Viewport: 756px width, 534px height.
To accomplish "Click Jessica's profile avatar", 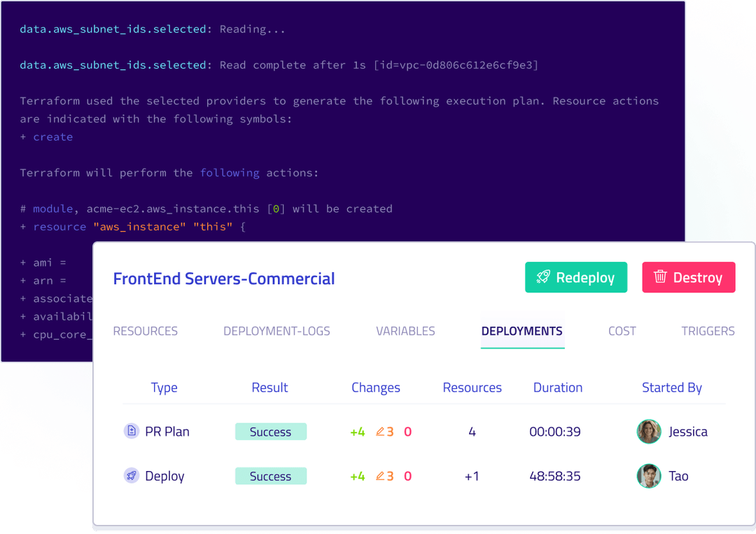I will click(648, 432).
